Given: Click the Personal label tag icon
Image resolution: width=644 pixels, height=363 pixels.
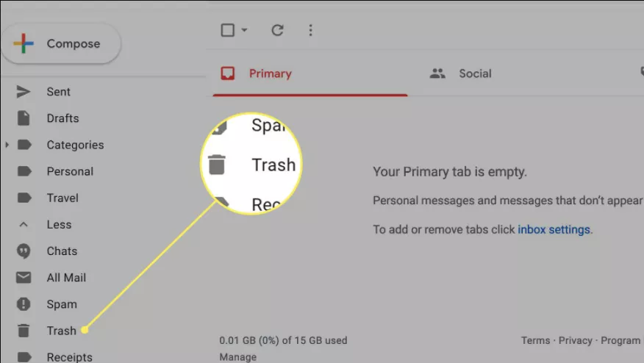Looking at the screenshot, I should coord(24,171).
